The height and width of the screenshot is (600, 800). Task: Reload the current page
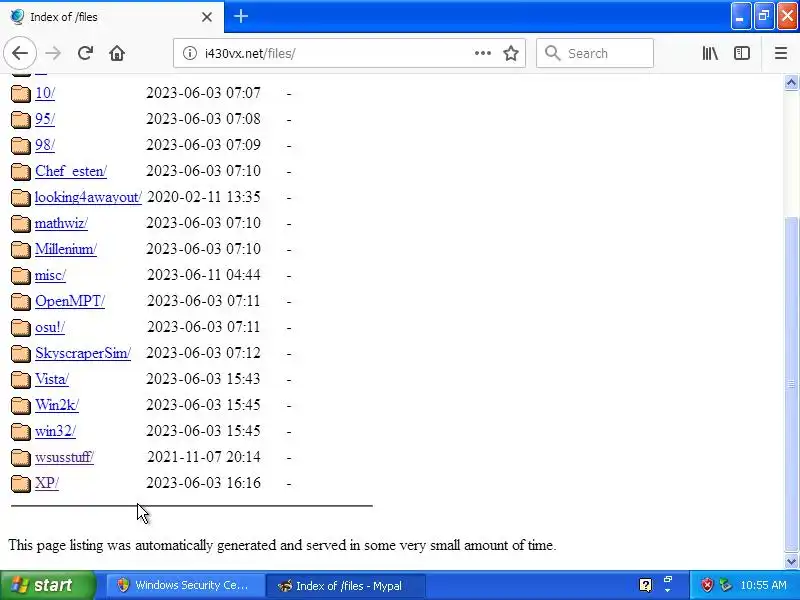coord(85,53)
